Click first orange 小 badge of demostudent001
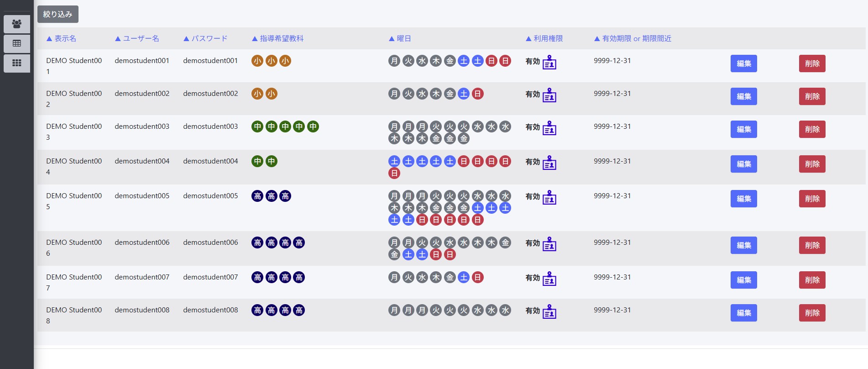Image resolution: width=868 pixels, height=369 pixels. pyautogui.click(x=257, y=61)
